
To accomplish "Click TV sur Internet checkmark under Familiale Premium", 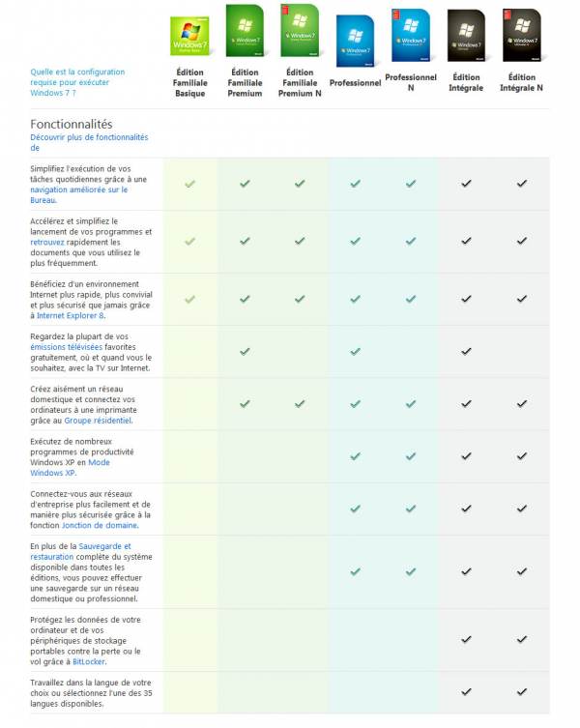I will click(x=245, y=352).
